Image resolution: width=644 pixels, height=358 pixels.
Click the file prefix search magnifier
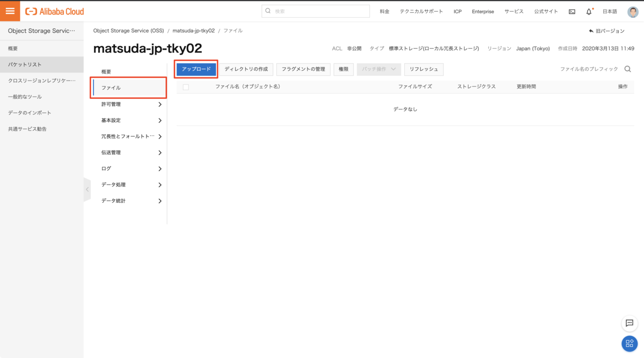[627, 69]
